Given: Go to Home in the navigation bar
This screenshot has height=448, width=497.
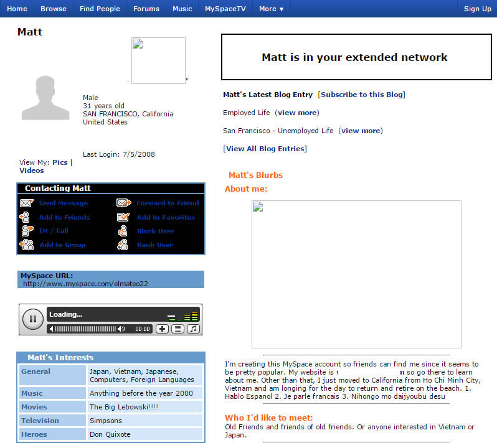Looking at the screenshot, I should tap(17, 9).
